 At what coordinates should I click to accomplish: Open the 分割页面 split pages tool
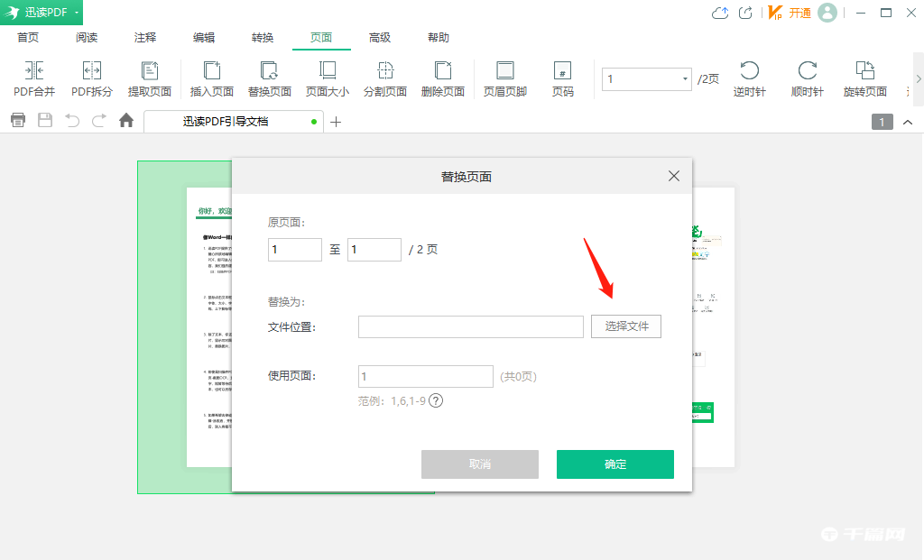click(x=385, y=78)
